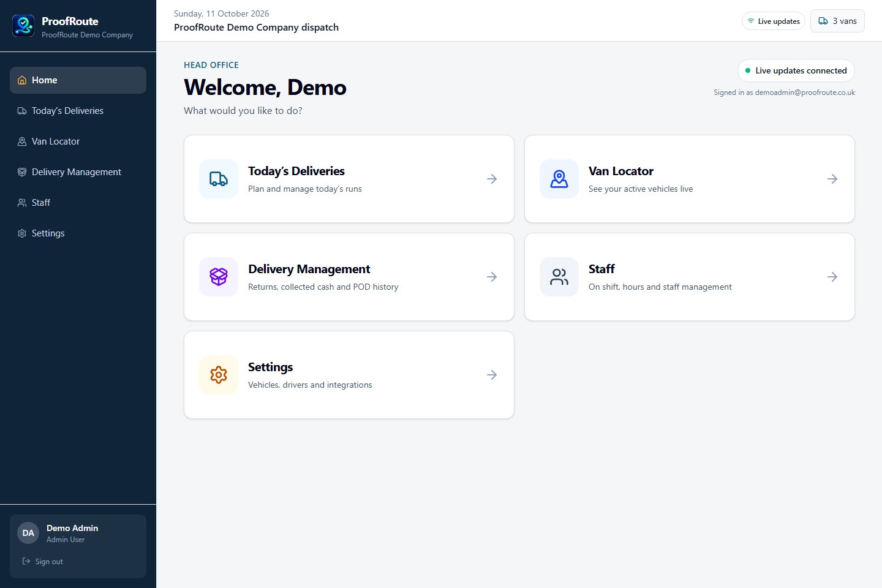Click the sign out door icon
Viewport: 882px width, 588px height.
pyautogui.click(x=26, y=561)
